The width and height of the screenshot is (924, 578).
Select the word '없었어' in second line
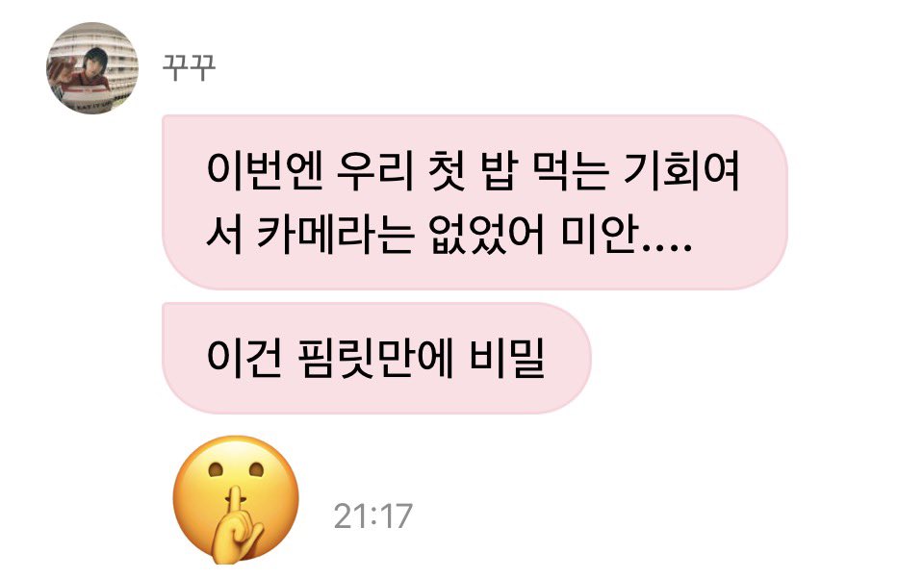[487, 235]
